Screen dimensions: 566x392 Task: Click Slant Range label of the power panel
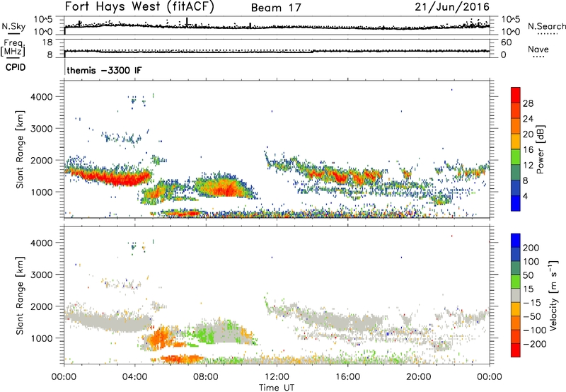[x=20, y=149]
